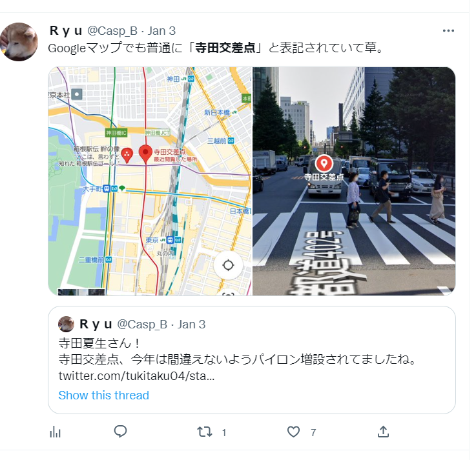Click the bold 寺田交差点 text in tweet
The image size is (476, 460).
tap(225, 48)
